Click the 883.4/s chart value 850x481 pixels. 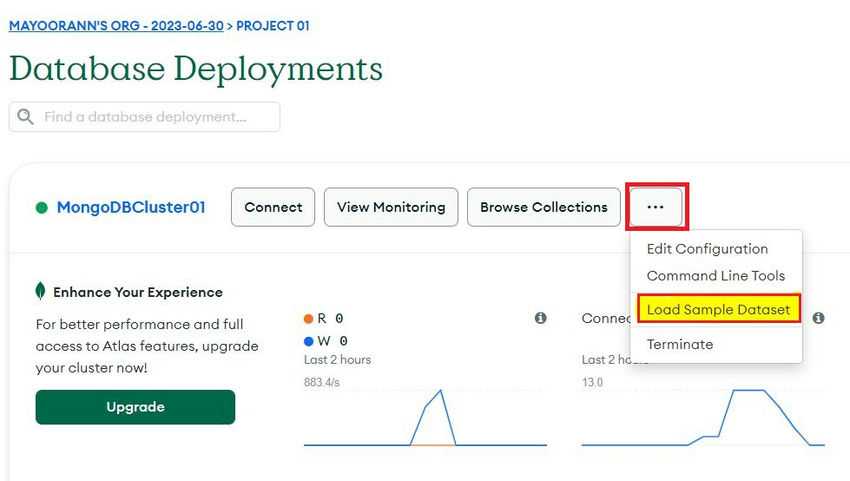321,382
